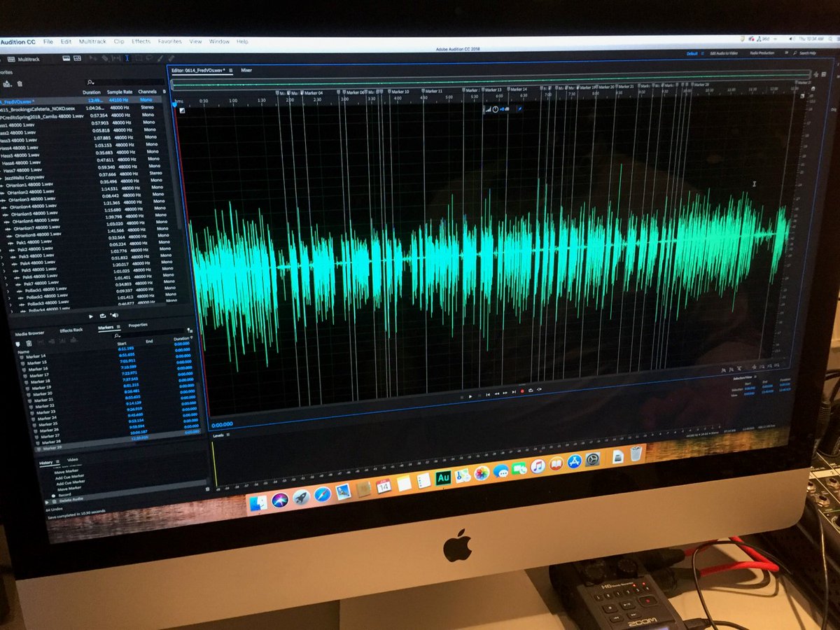Sort Files list by Duration column
The height and width of the screenshot is (630, 840).
[x=92, y=92]
